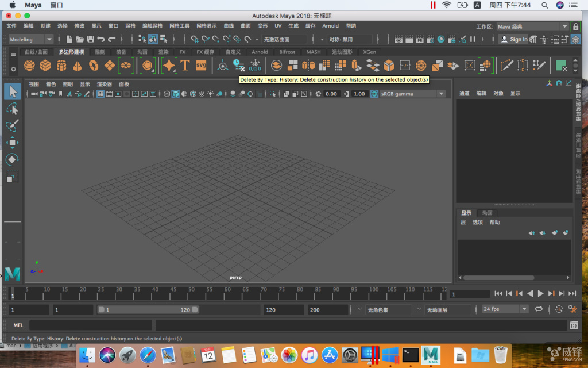588x368 pixels.
Task: Click the playback range slider bar
Action: 148,310
